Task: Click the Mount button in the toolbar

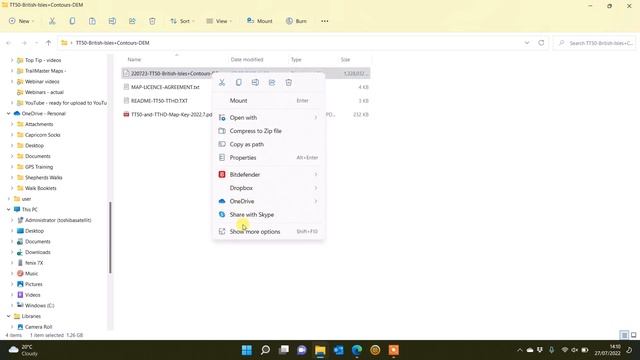Action: 259,21
